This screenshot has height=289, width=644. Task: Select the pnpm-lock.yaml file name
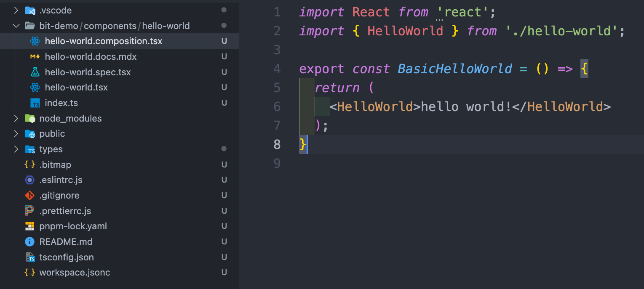coord(73,226)
